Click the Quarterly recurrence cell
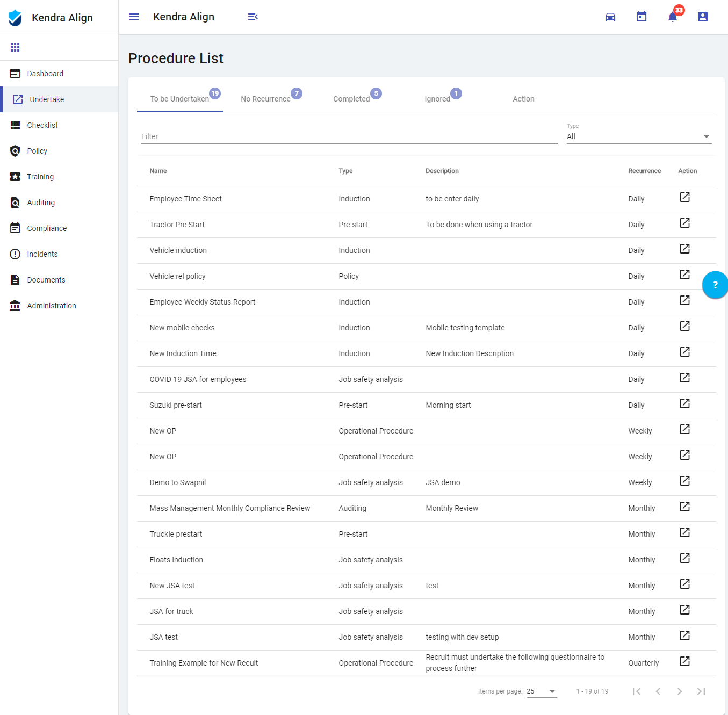The height and width of the screenshot is (715, 728). pyautogui.click(x=643, y=663)
